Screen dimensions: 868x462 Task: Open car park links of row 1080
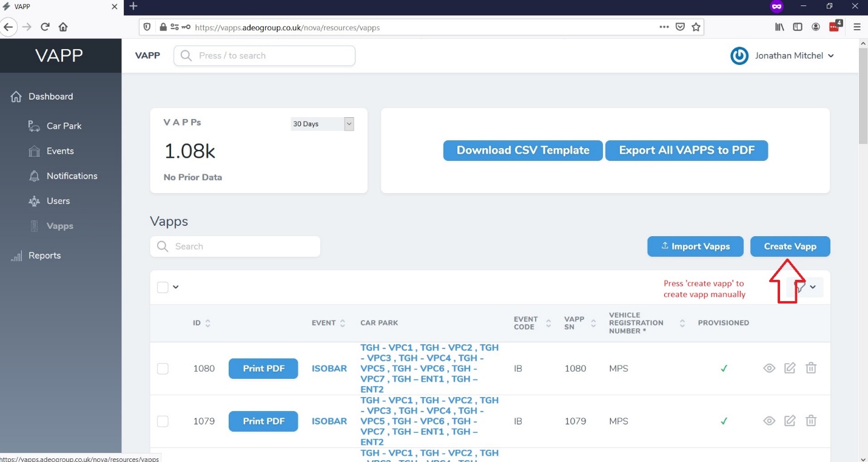pos(429,369)
